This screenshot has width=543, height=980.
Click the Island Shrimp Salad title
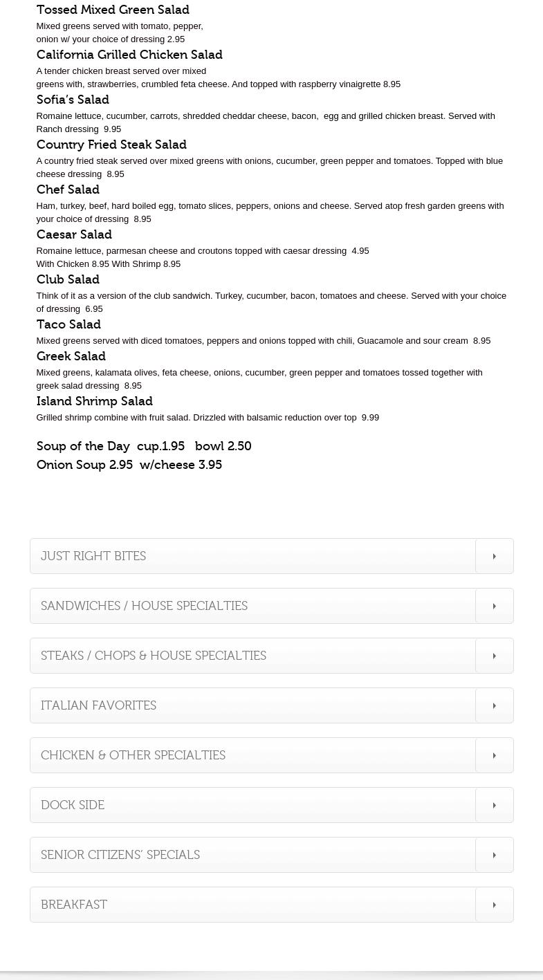[94, 401]
